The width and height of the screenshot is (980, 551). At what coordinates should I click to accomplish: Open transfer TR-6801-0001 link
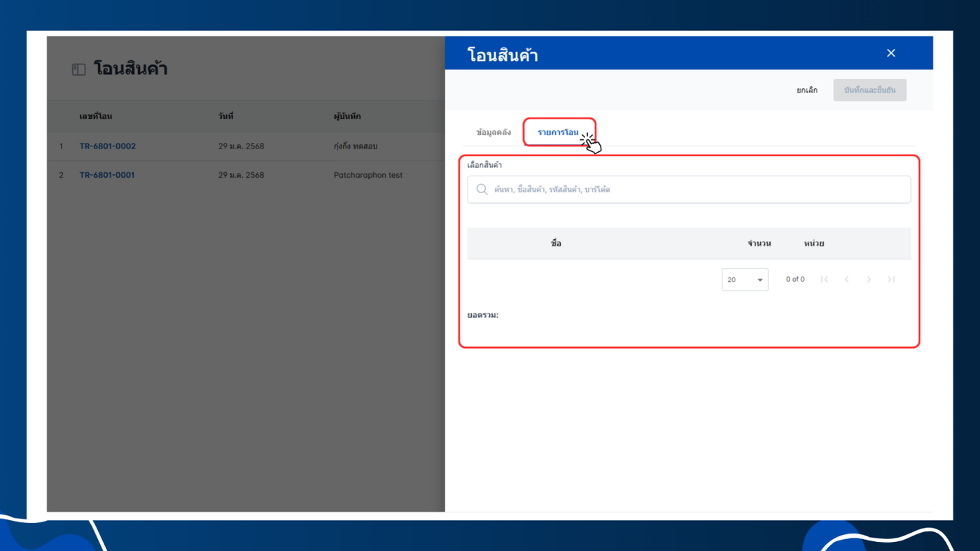click(107, 175)
